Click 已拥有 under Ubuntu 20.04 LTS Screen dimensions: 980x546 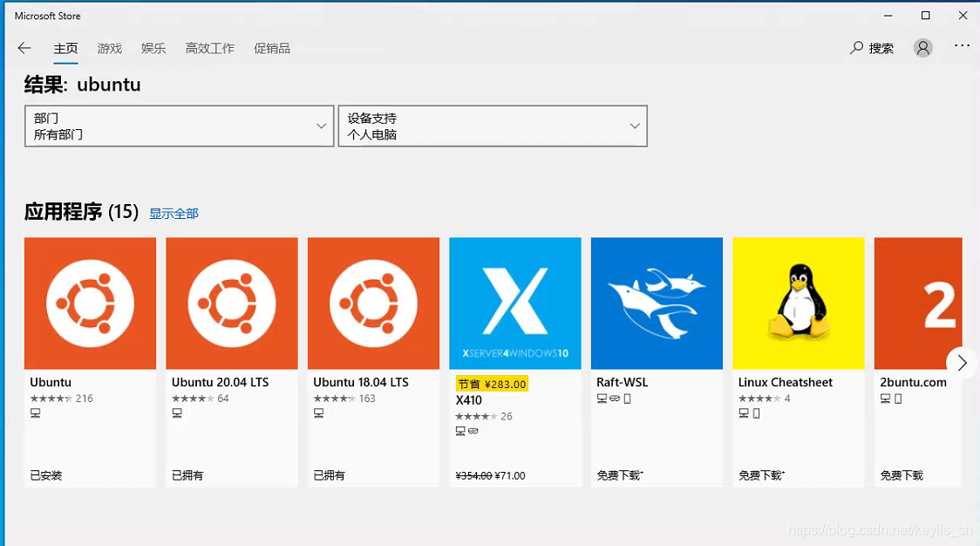pos(187,476)
